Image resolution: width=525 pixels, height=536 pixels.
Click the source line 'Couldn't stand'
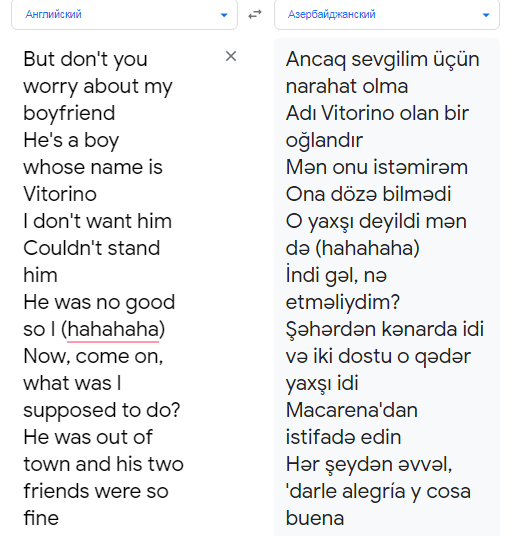92,248
